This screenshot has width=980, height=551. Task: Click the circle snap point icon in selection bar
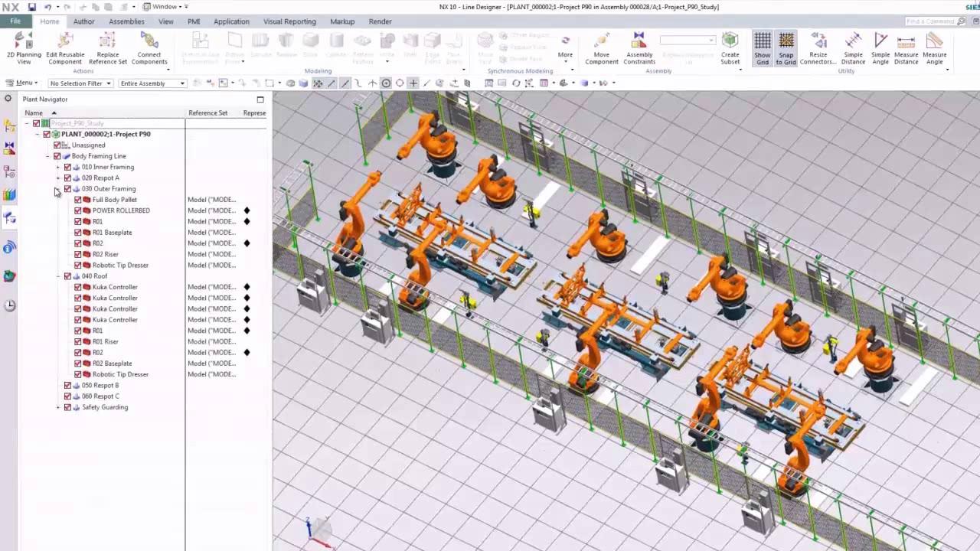[x=386, y=83]
